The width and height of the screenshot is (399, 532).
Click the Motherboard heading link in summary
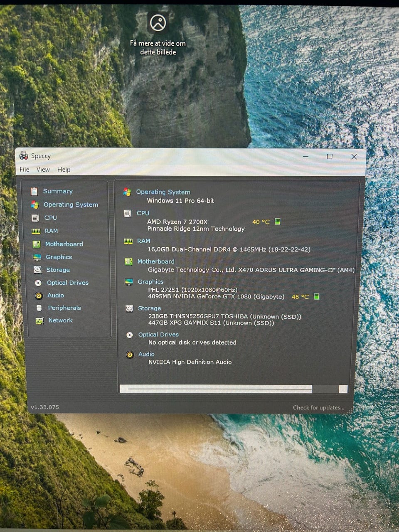tap(156, 261)
